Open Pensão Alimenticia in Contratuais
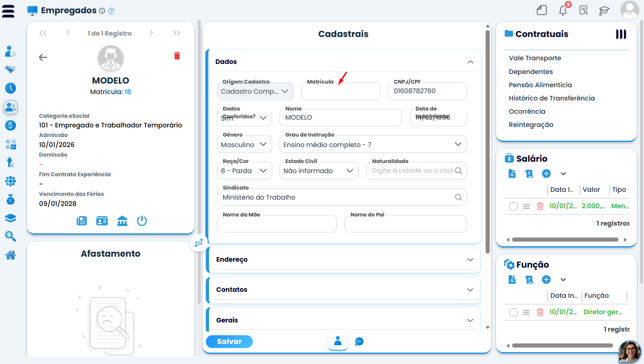 (x=540, y=85)
